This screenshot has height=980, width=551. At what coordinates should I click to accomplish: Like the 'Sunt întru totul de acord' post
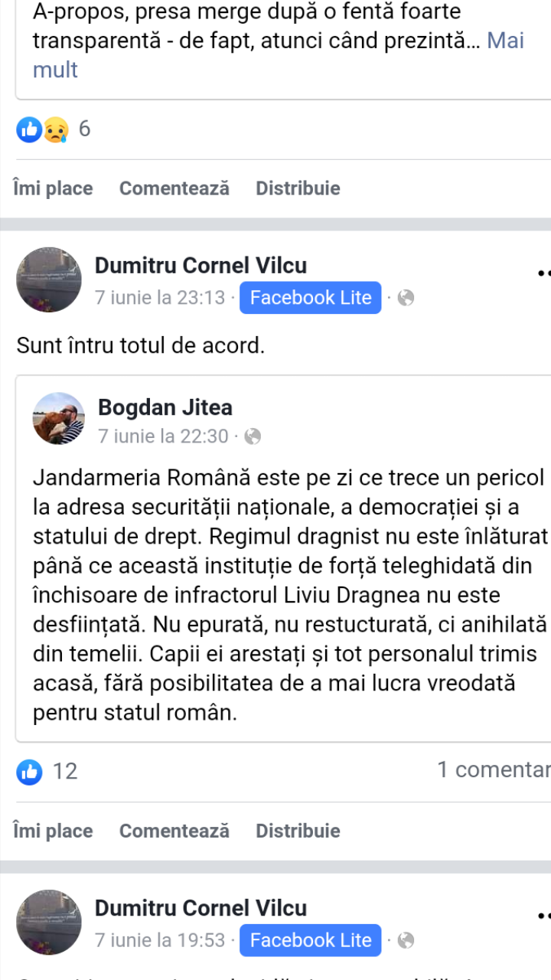click(x=53, y=831)
